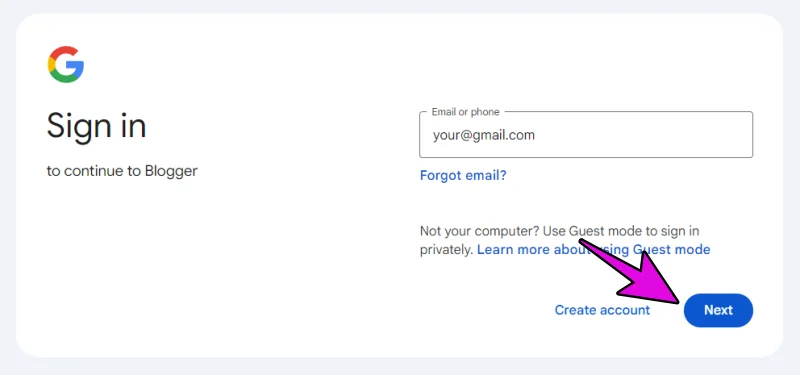Click the empty right end of the email field
800x375 pixels.
click(663, 135)
